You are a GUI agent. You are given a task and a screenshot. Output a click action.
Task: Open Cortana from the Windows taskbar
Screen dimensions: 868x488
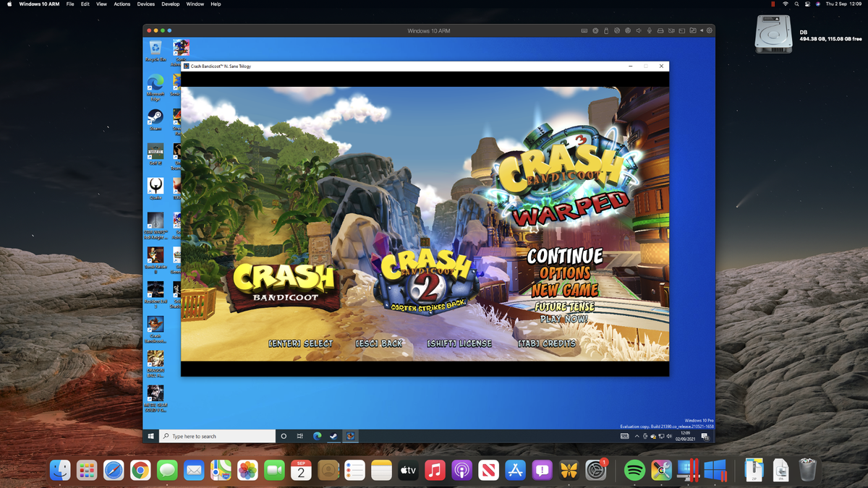click(284, 436)
